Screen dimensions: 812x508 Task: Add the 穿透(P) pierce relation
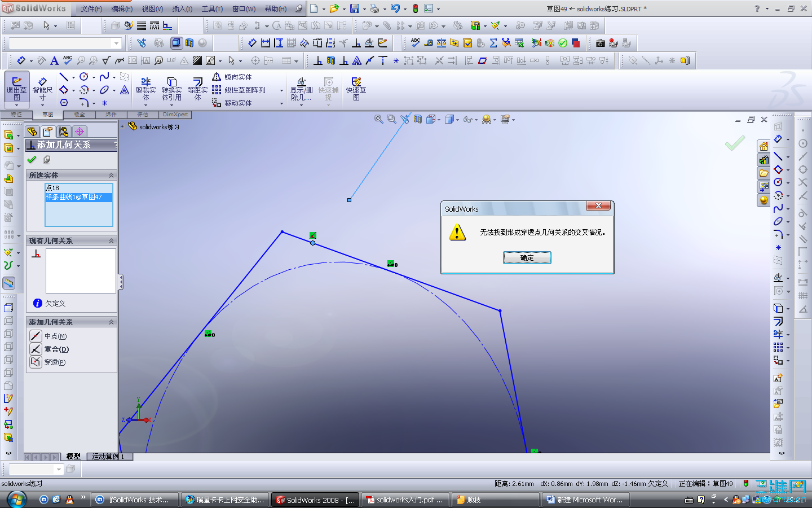48,362
